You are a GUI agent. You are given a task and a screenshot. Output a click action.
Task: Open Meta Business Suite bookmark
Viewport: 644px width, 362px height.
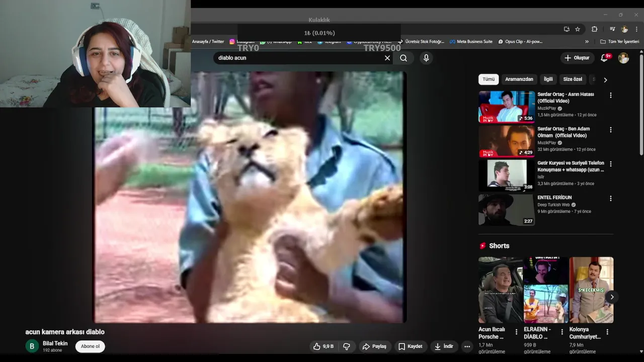(471, 42)
